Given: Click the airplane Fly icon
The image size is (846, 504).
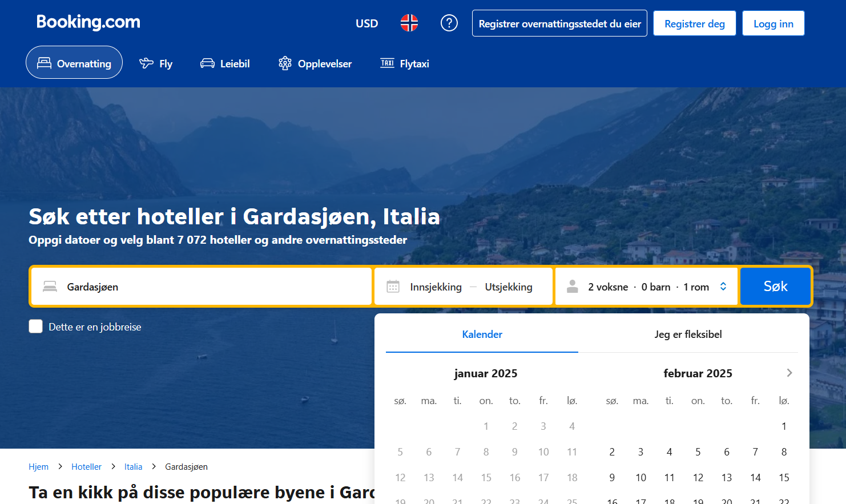Looking at the screenshot, I should [147, 63].
